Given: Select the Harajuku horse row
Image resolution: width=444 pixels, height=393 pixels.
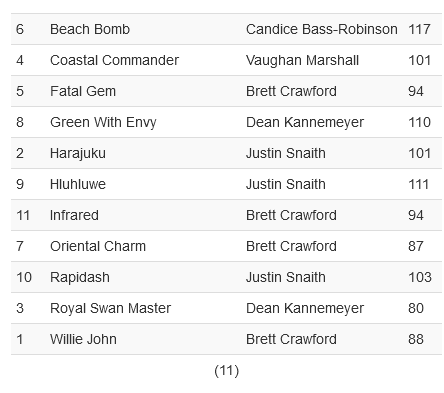Looking at the screenshot, I should [x=226, y=153].
